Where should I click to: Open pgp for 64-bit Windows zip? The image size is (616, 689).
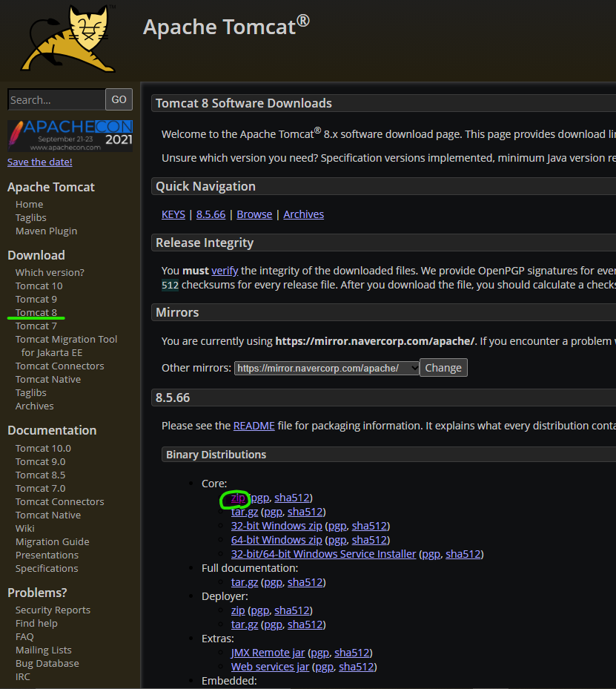pyautogui.click(x=337, y=540)
